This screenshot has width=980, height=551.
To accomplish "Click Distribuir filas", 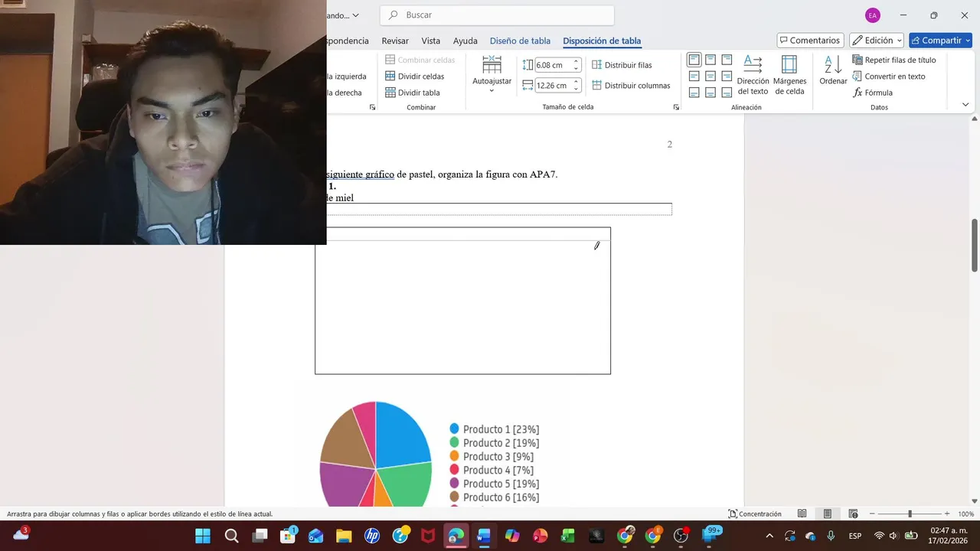I will coord(622,65).
